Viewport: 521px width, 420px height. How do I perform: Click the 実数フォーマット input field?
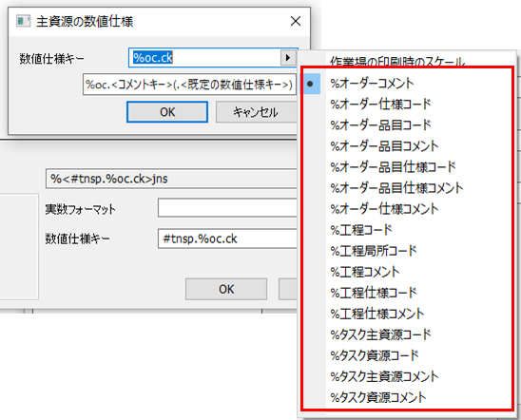click(x=227, y=208)
